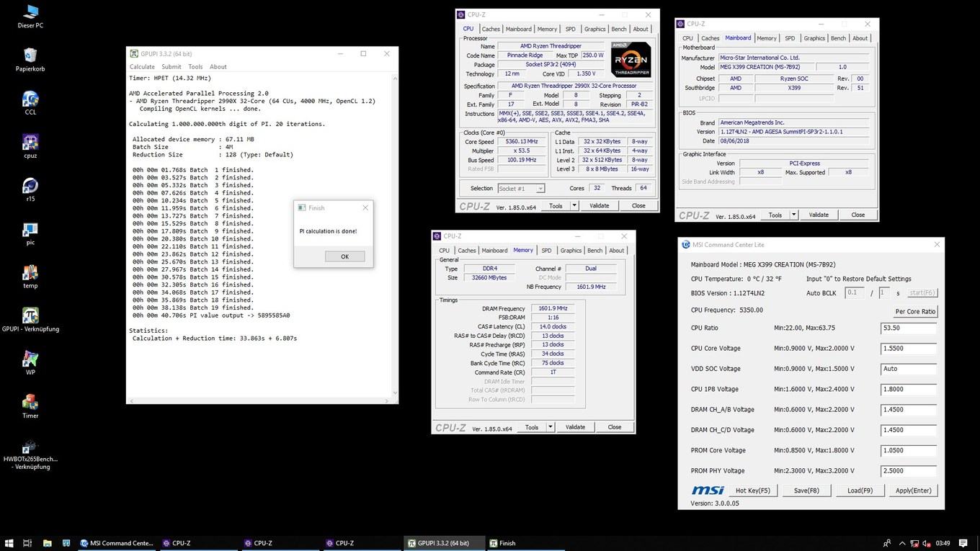
Task: Open Bench tab in CPU-Z CPU window
Action: 619,30
